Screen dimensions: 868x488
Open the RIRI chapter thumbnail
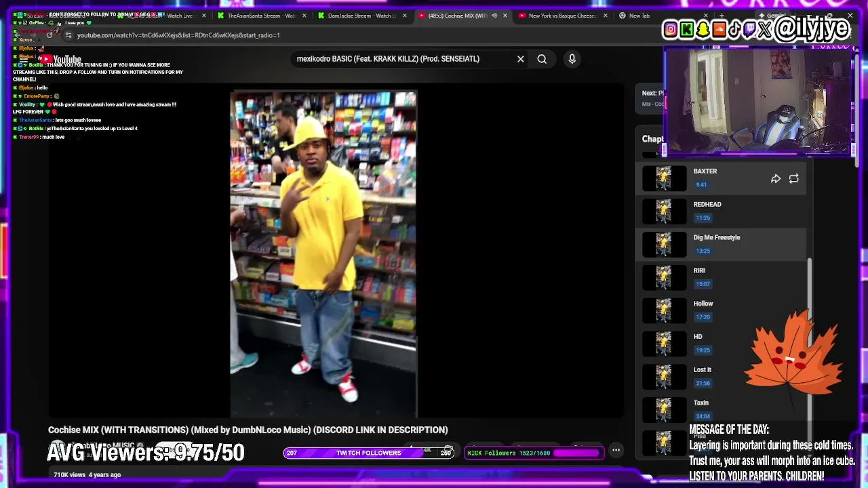(x=664, y=277)
